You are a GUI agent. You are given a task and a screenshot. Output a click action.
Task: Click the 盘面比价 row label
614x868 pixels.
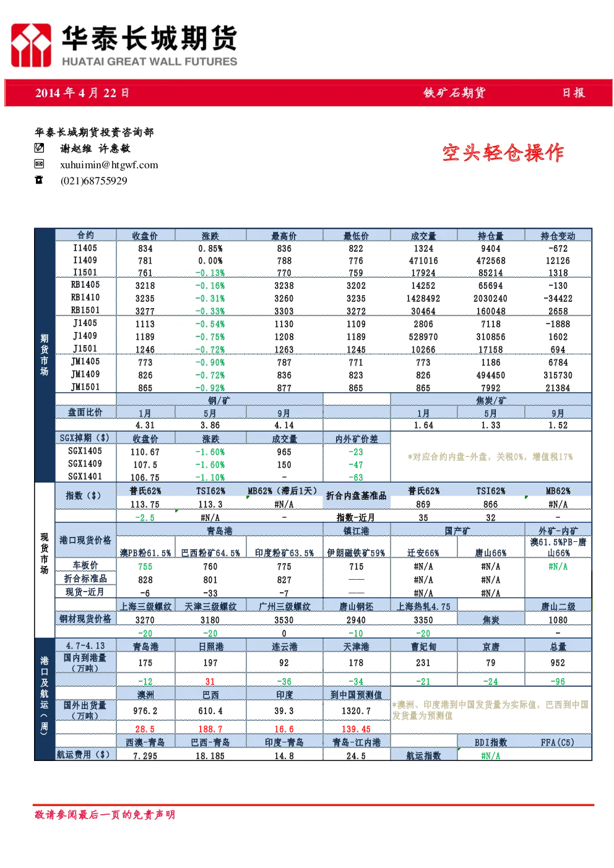pos(85,412)
